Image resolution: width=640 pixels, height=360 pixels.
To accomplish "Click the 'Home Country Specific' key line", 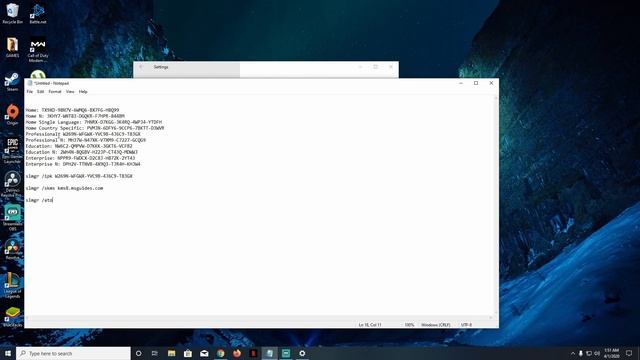I will pos(95,128).
